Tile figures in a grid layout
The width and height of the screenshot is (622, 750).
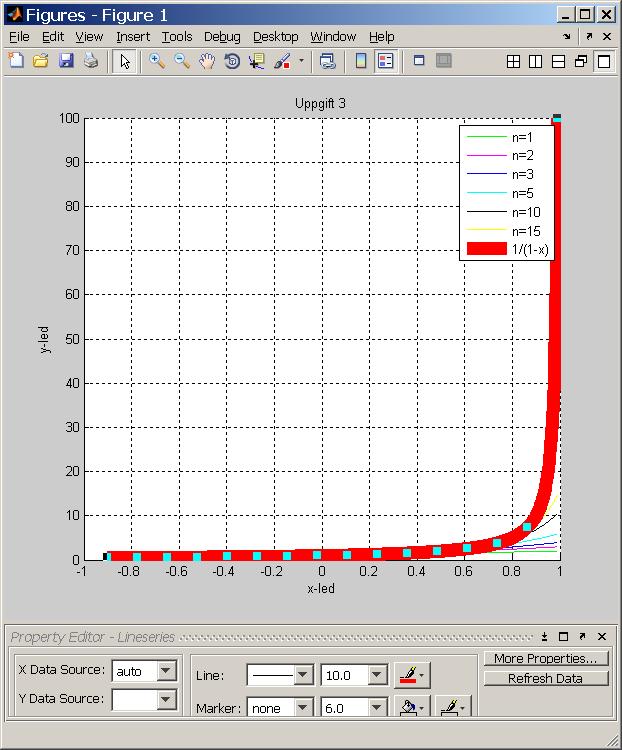[513, 61]
